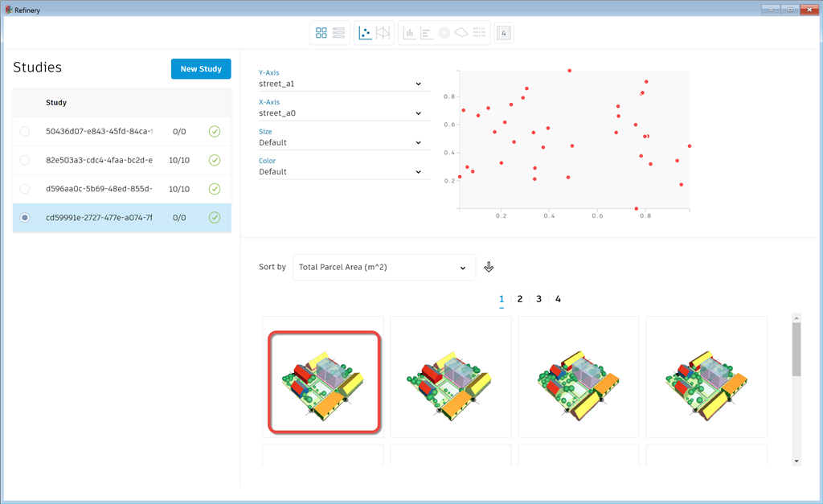Image resolution: width=823 pixels, height=504 pixels.
Task: Select radio button for study d596aa0c
Action: tap(25, 189)
